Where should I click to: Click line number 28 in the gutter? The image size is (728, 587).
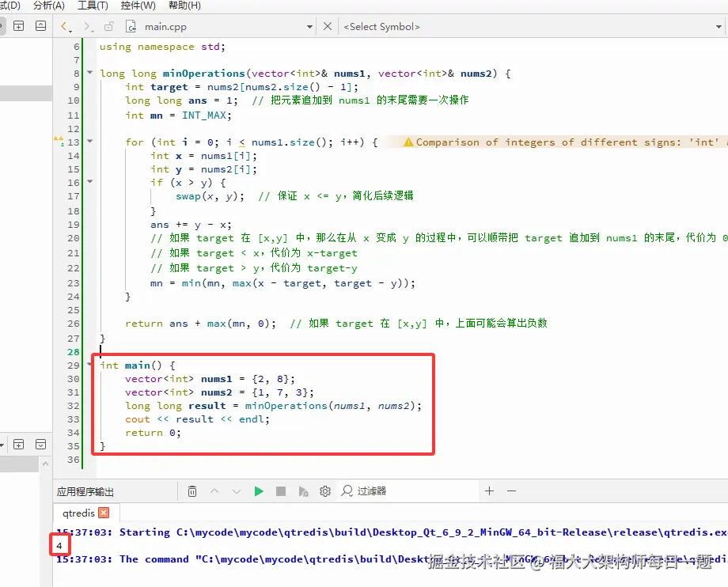tap(74, 352)
